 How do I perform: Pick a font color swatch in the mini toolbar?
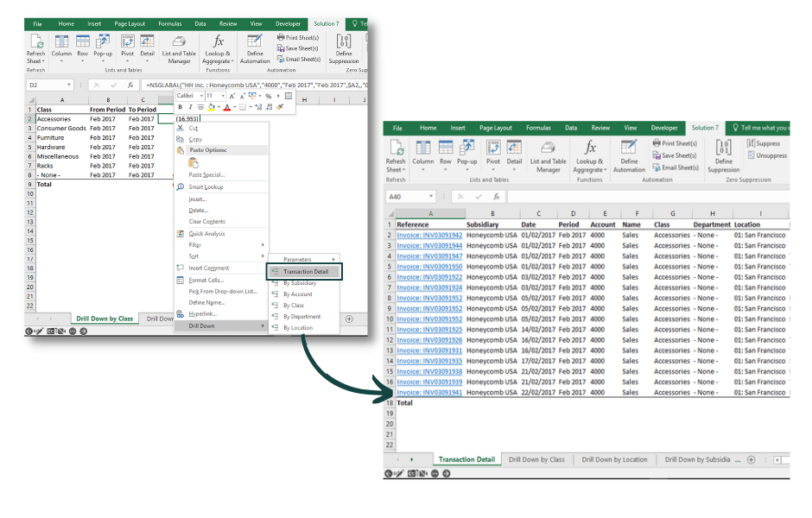pos(225,109)
